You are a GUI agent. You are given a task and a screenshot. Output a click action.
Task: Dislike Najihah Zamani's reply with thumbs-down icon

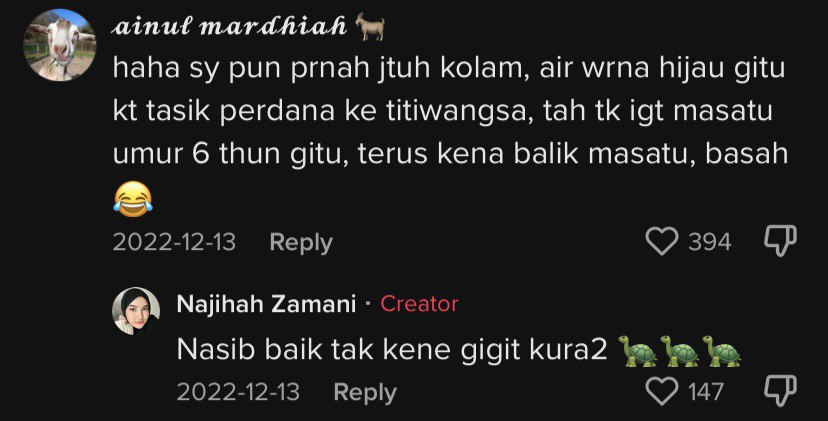[780, 391]
